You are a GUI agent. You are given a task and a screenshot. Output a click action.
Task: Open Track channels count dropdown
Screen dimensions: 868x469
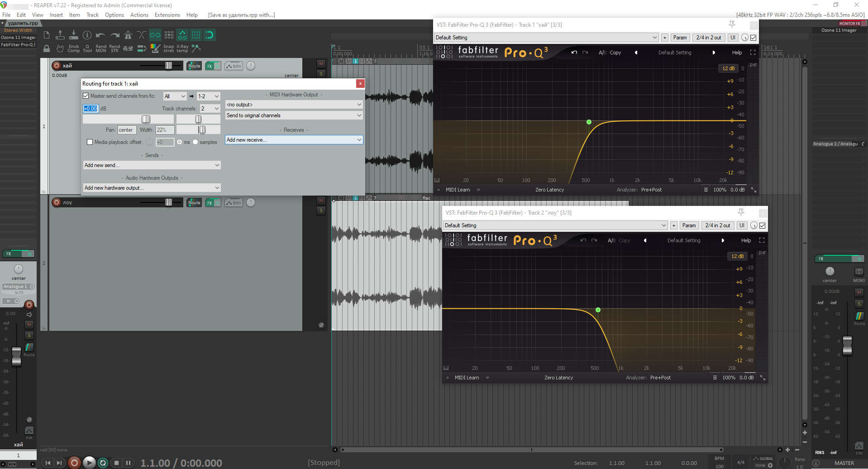click(x=210, y=109)
